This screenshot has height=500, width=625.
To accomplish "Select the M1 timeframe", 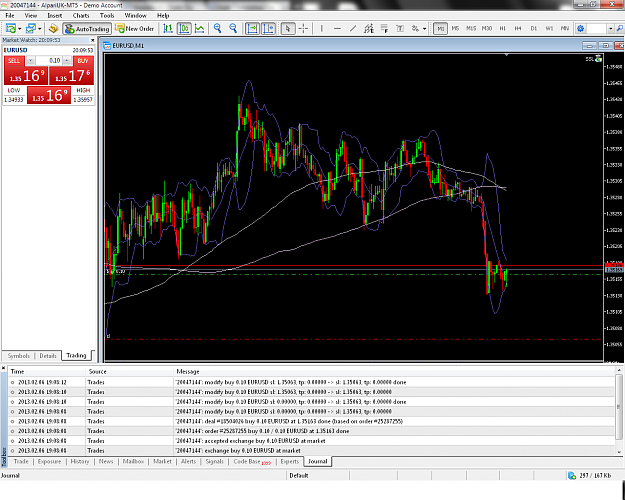I will pyautogui.click(x=440, y=29).
